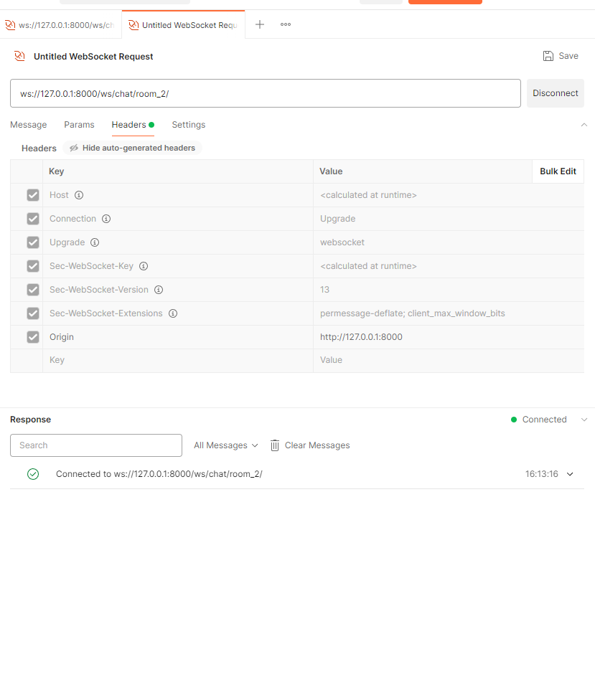The height and width of the screenshot is (700, 595).
Task: Click info icon beside Sec-WebSocket-Key
Action: (x=144, y=266)
